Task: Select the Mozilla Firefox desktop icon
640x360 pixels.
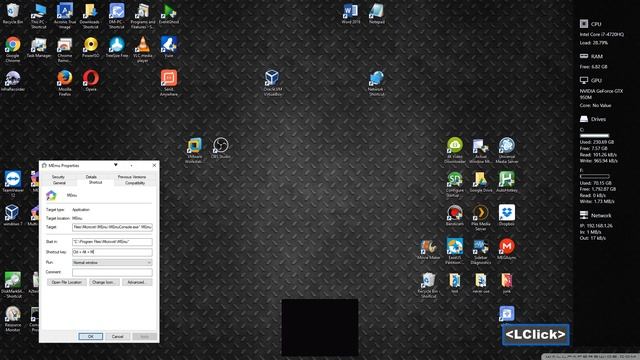Action: coord(65,78)
